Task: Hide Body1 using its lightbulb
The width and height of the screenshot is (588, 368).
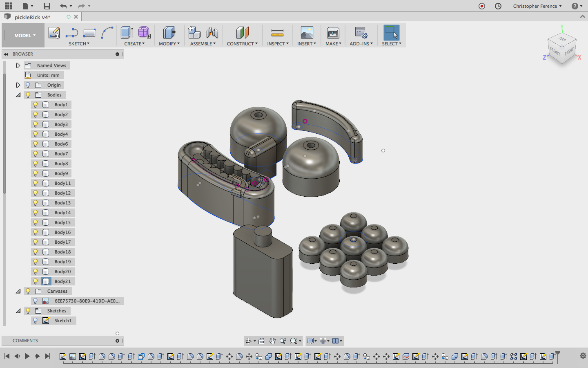Action: coord(36,105)
